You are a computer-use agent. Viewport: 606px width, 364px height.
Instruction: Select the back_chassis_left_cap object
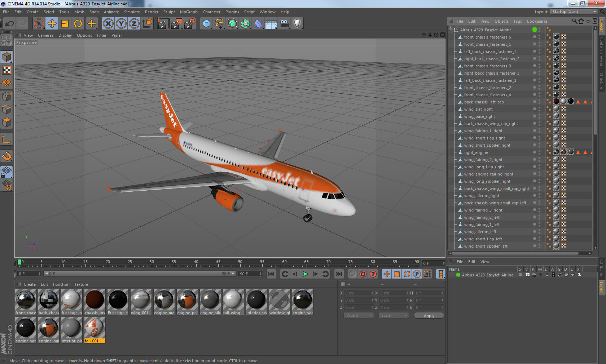[484, 102]
